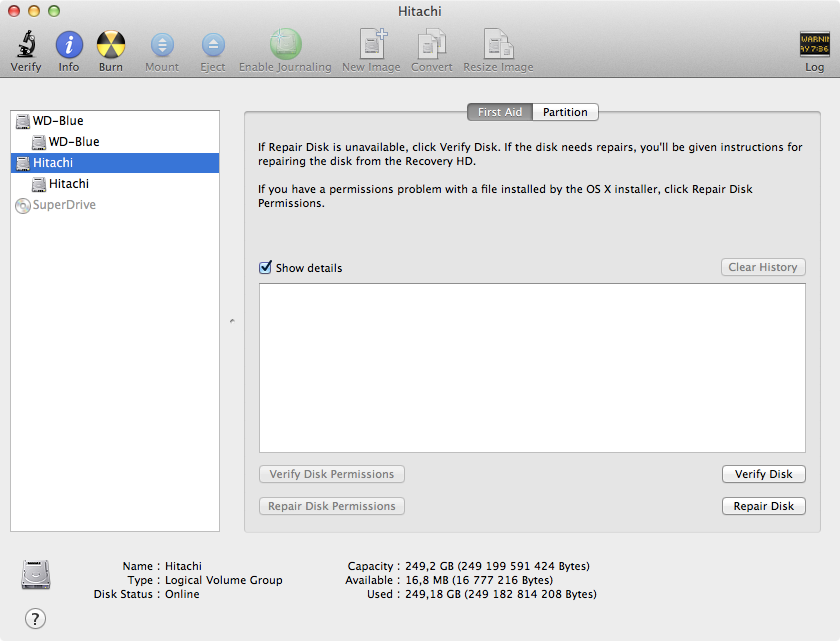840x641 pixels.
Task: Click the details log text area
Action: coord(532,368)
